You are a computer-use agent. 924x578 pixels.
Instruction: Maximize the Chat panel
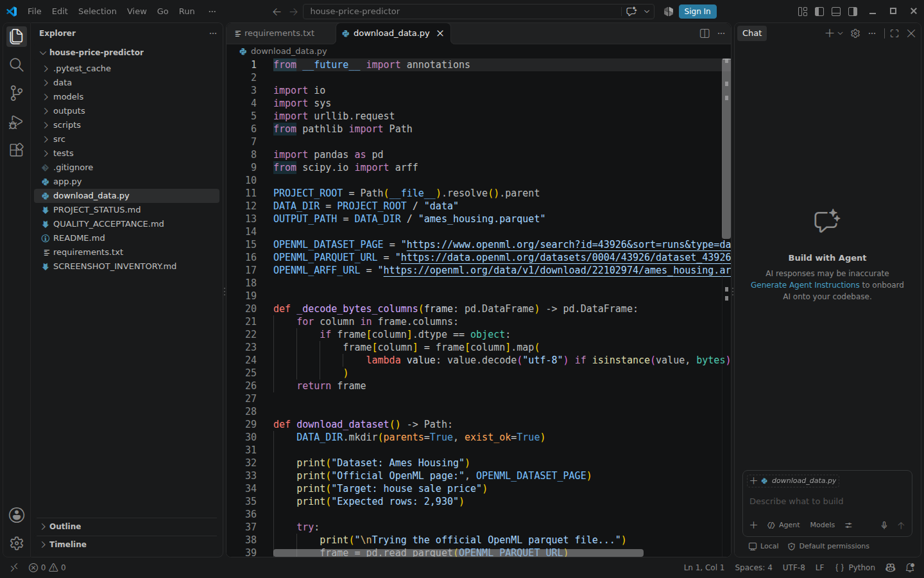(894, 33)
